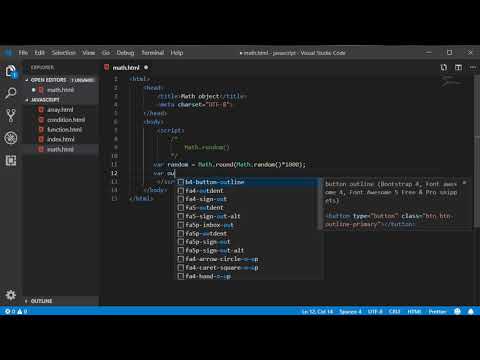Open the Source Control view
Viewport: 480px width, 360px height.
[x=11, y=115]
